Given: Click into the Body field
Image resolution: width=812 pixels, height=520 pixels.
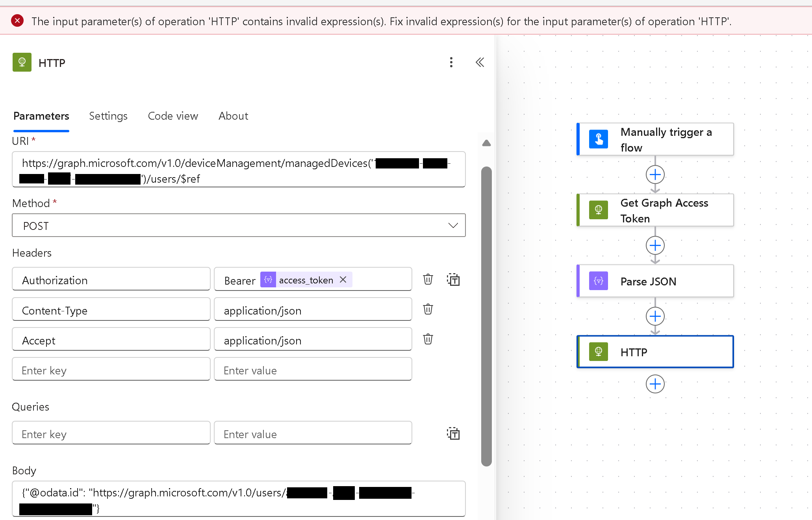Looking at the screenshot, I should (x=239, y=499).
